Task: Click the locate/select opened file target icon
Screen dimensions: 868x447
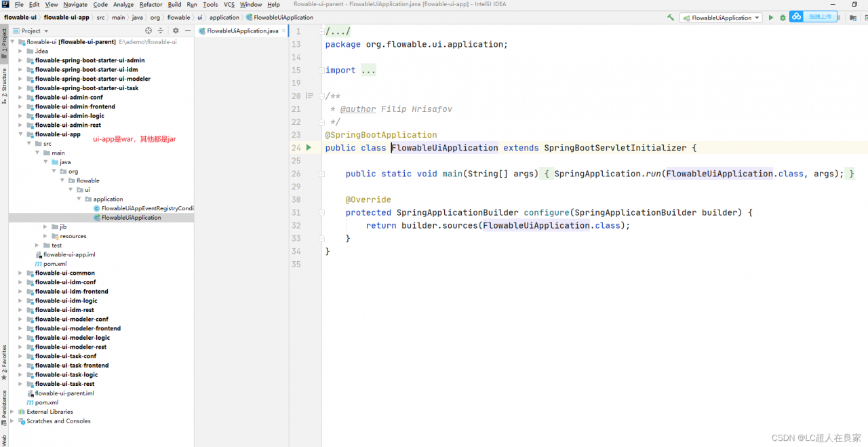Action: coord(149,31)
